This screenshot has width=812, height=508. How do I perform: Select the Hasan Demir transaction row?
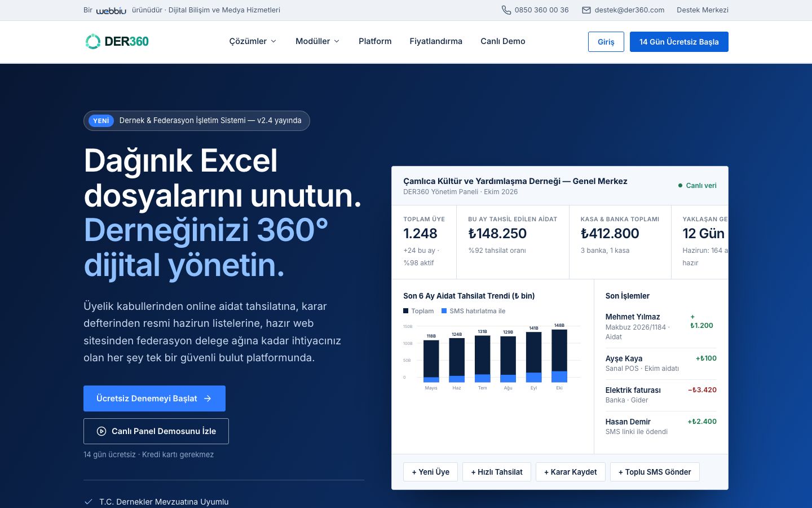(x=661, y=427)
